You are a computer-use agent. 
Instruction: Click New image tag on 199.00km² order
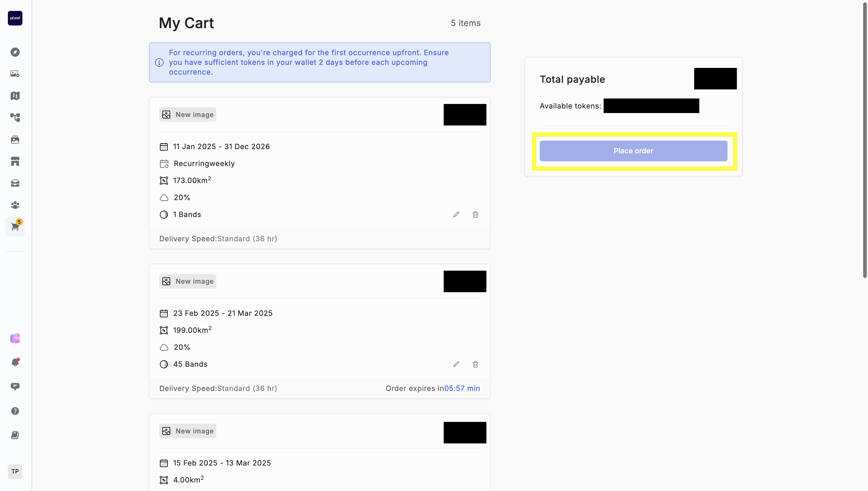click(188, 281)
